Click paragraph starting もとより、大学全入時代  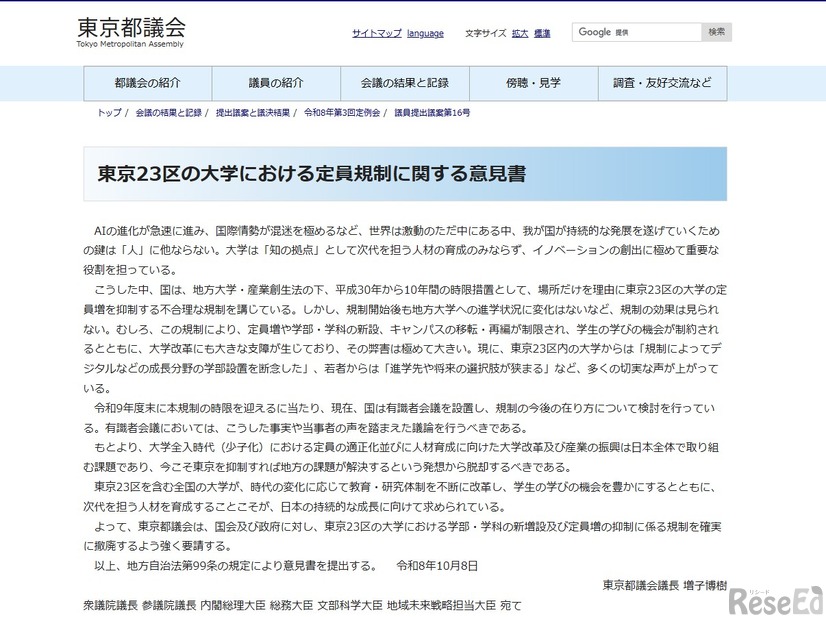401,457
